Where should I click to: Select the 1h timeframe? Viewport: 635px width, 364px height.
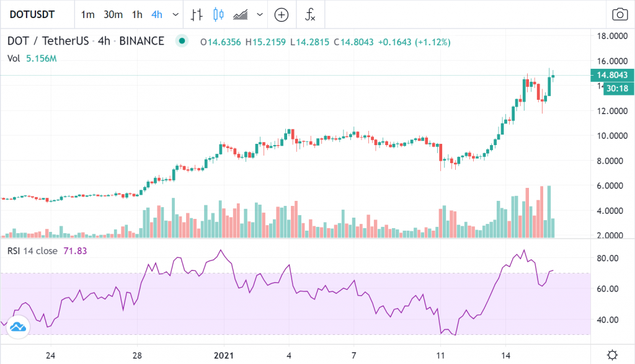138,14
